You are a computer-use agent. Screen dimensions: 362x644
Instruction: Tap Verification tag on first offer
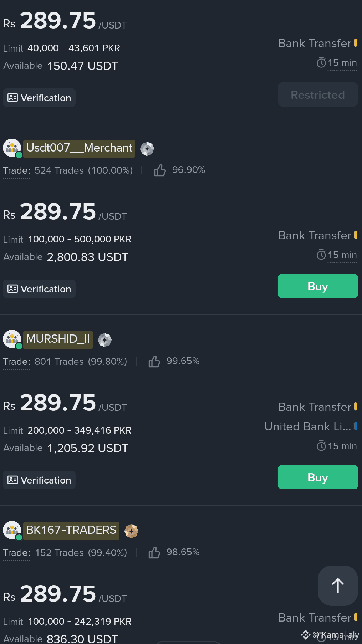point(39,98)
